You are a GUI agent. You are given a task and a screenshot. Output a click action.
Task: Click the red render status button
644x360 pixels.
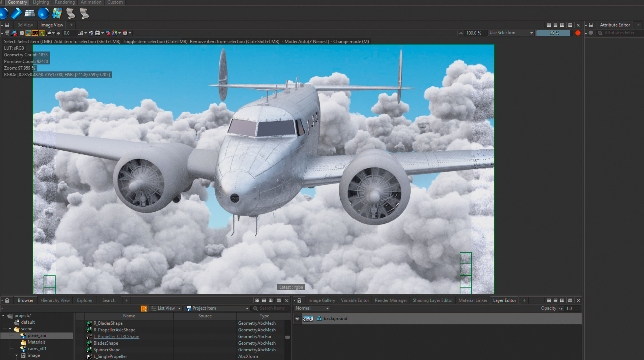578,33
